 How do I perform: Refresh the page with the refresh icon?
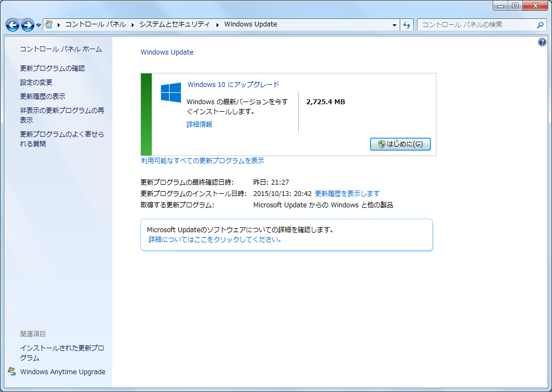pos(407,25)
